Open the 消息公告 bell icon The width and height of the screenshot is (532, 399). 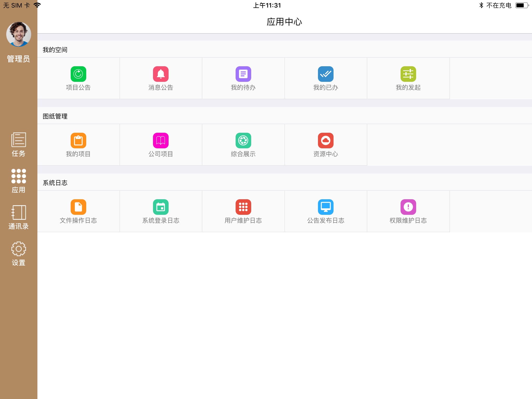[x=161, y=74]
